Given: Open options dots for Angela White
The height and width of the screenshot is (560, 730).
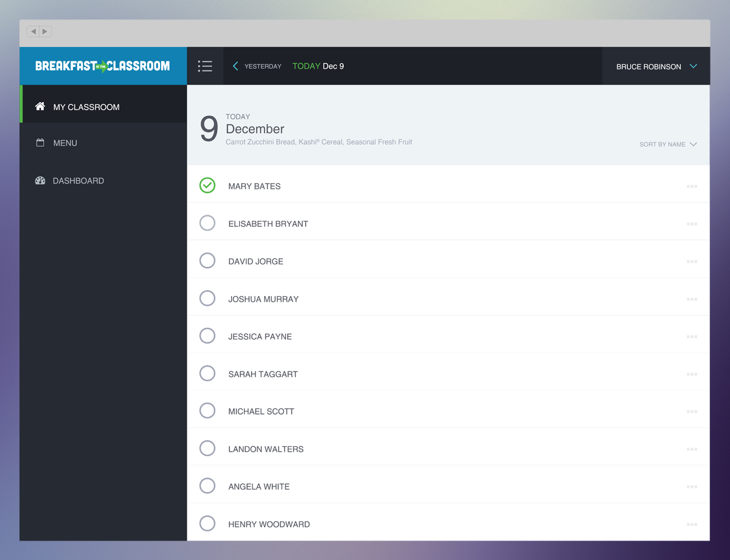Looking at the screenshot, I should coord(692,486).
